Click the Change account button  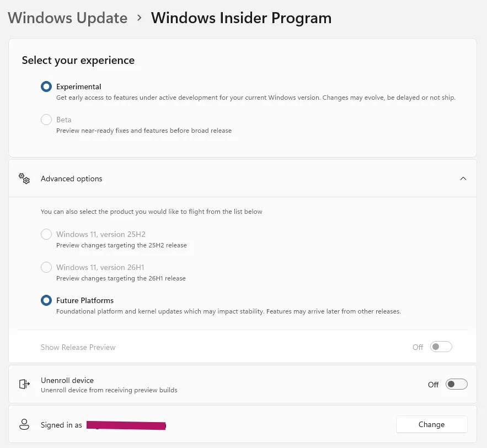431,424
